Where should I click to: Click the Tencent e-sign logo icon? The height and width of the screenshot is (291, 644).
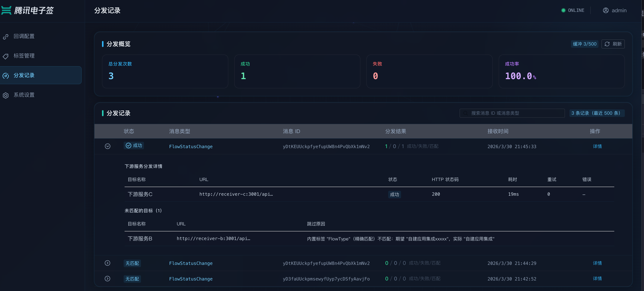coord(6,10)
